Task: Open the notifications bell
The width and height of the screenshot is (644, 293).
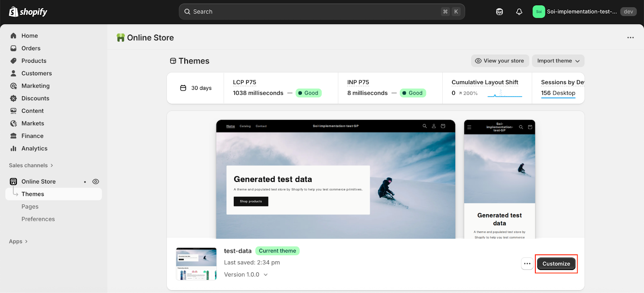Action: (x=519, y=12)
